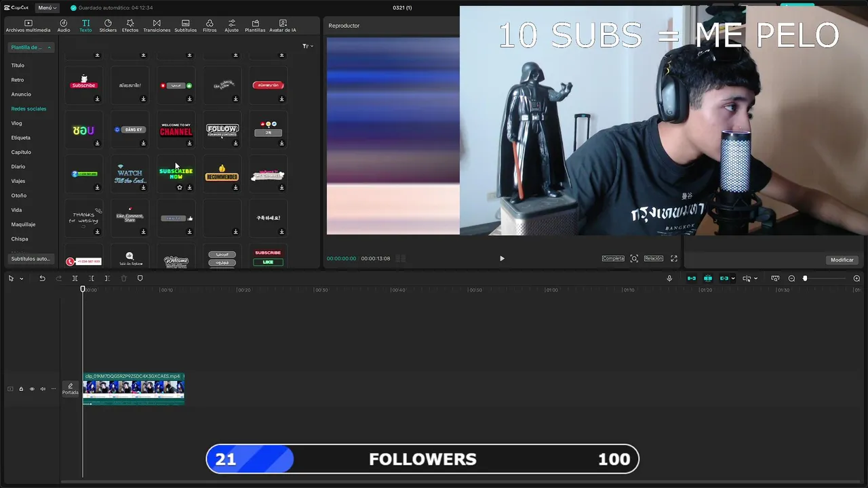Image resolution: width=868 pixels, height=488 pixels.
Task: Click the Relación aspect ratio button
Action: (653, 258)
